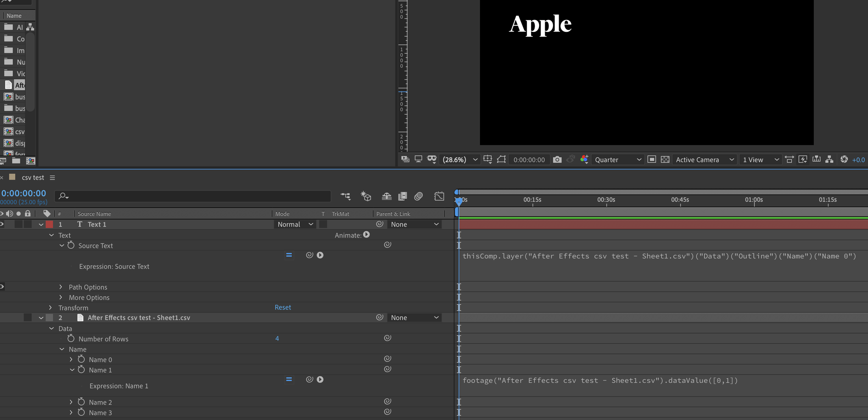Toggle the Draft 3D icon
Screen dimensions: 868x420
pos(365,196)
